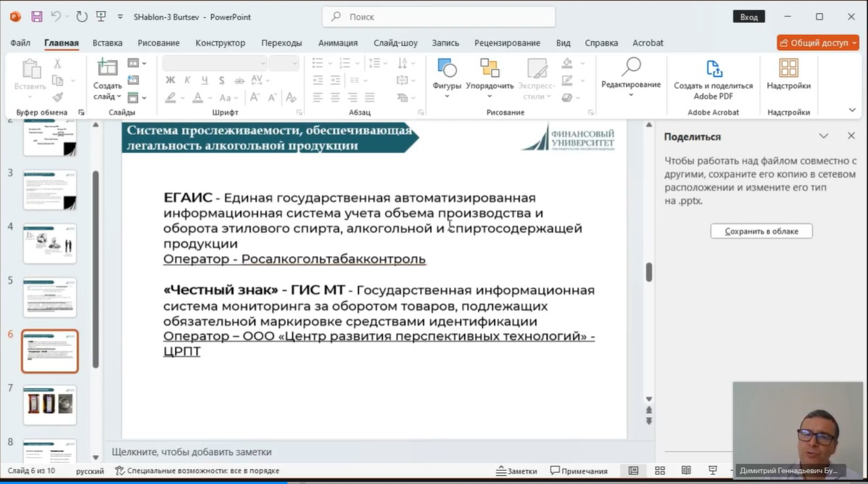
Task: Open the Clipboard group dialog launcher
Action: point(81,112)
